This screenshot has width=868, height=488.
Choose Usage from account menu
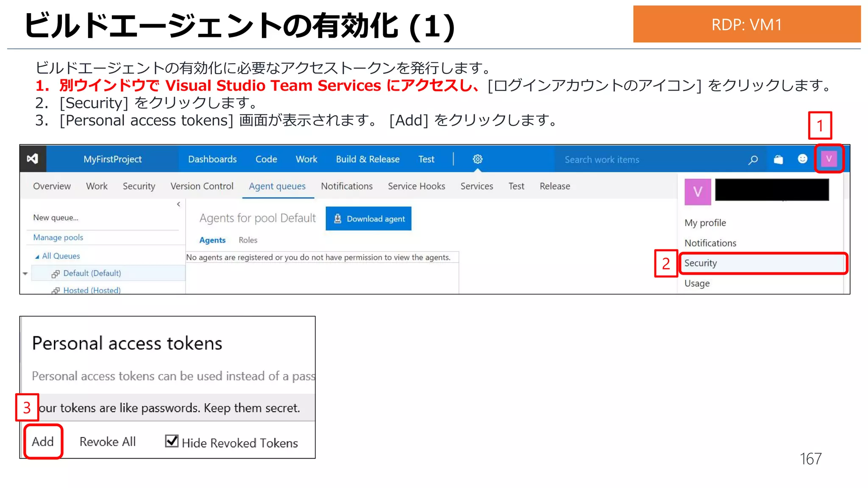697,283
